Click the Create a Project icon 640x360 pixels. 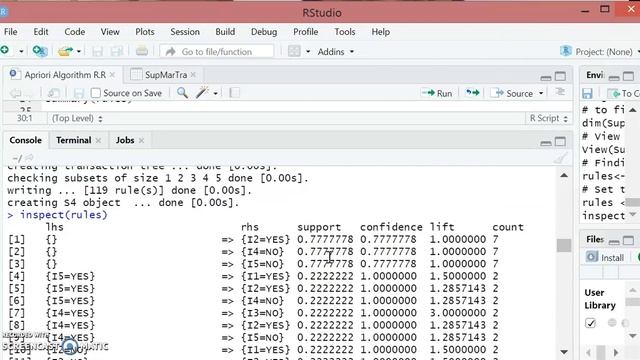click(40, 51)
